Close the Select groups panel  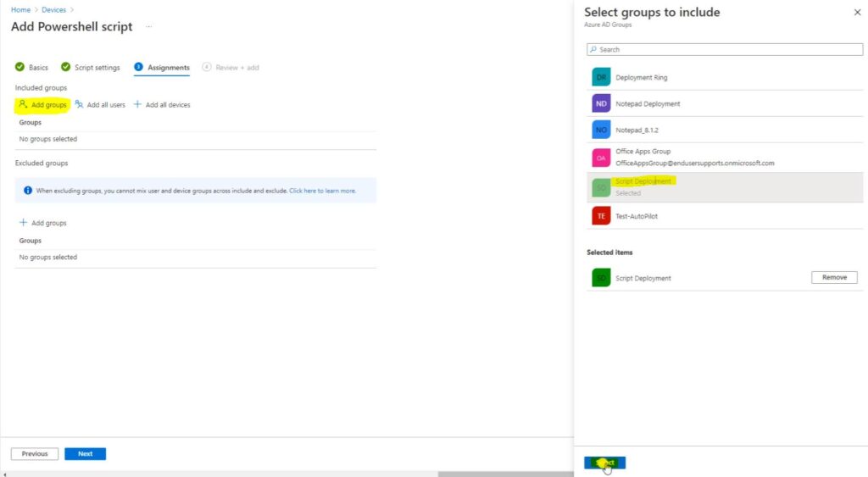point(856,13)
